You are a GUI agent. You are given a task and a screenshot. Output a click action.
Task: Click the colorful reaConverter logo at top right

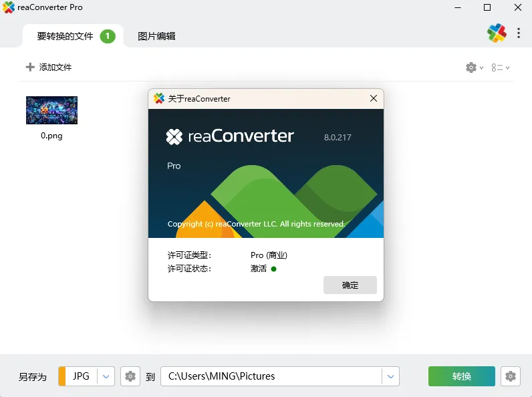497,33
